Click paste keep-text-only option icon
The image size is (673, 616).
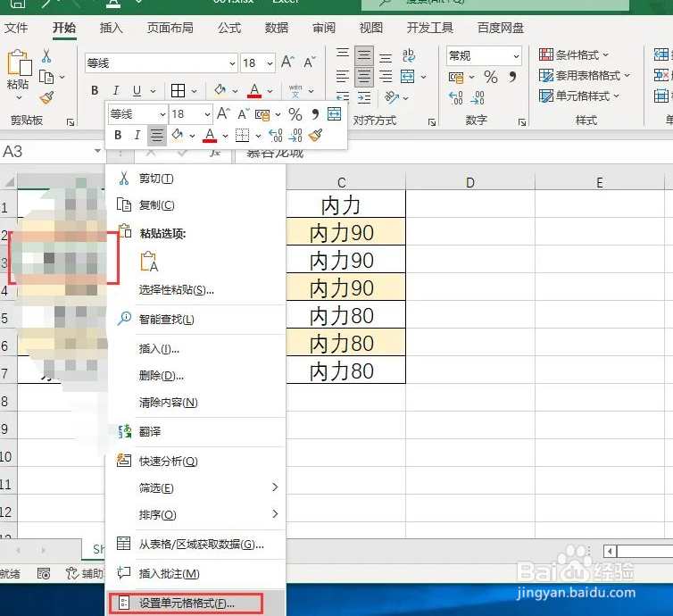pyautogui.click(x=149, y=262)
